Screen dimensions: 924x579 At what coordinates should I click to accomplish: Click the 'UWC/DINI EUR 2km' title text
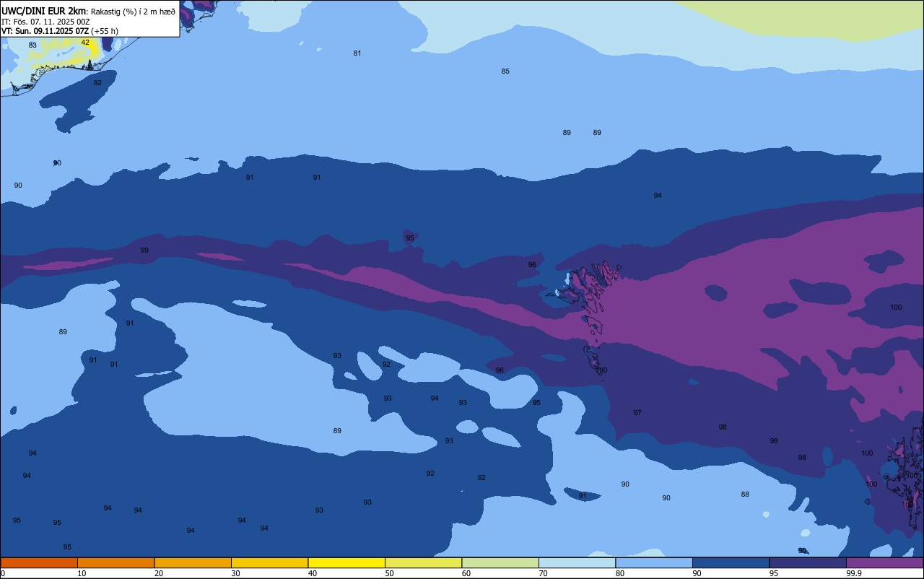pos(43,11)
